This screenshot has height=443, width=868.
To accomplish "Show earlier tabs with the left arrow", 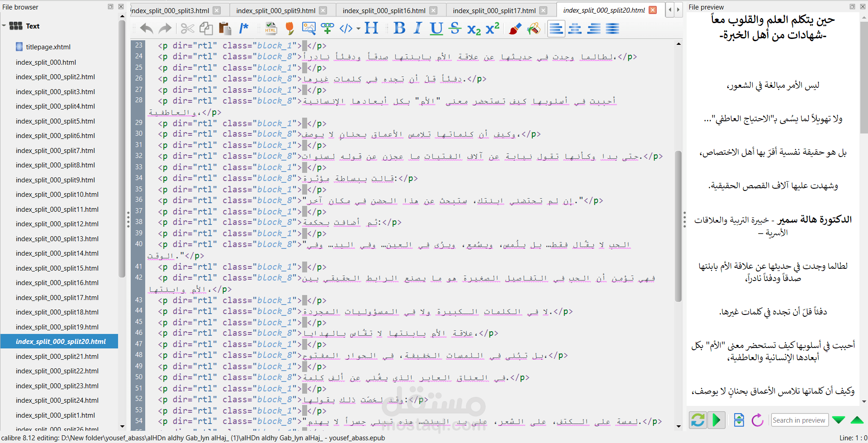I will 670,10.
